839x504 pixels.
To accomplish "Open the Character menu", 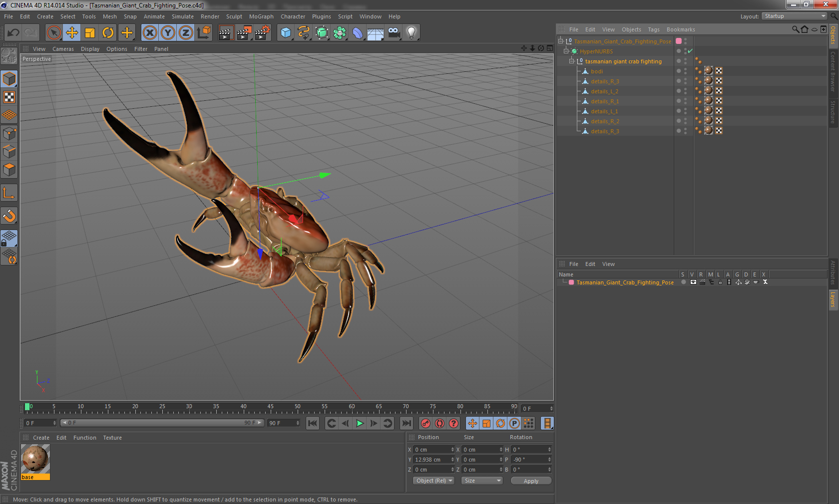I will tap(293, 16).
